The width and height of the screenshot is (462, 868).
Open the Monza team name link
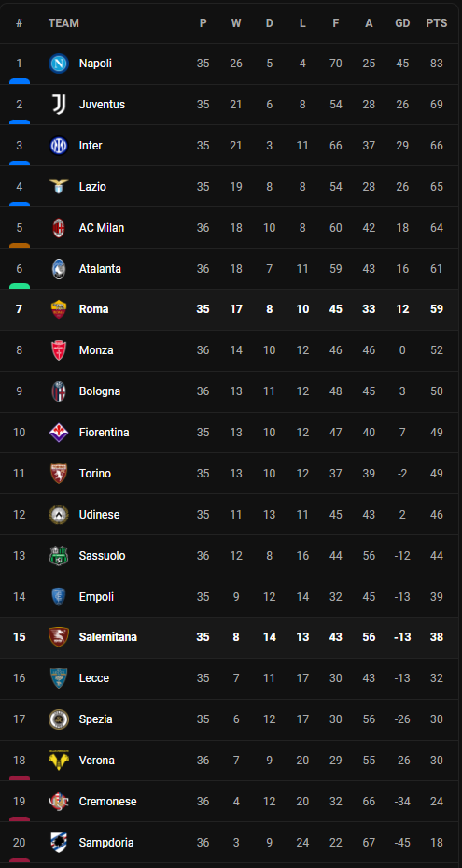coord(96,350)
